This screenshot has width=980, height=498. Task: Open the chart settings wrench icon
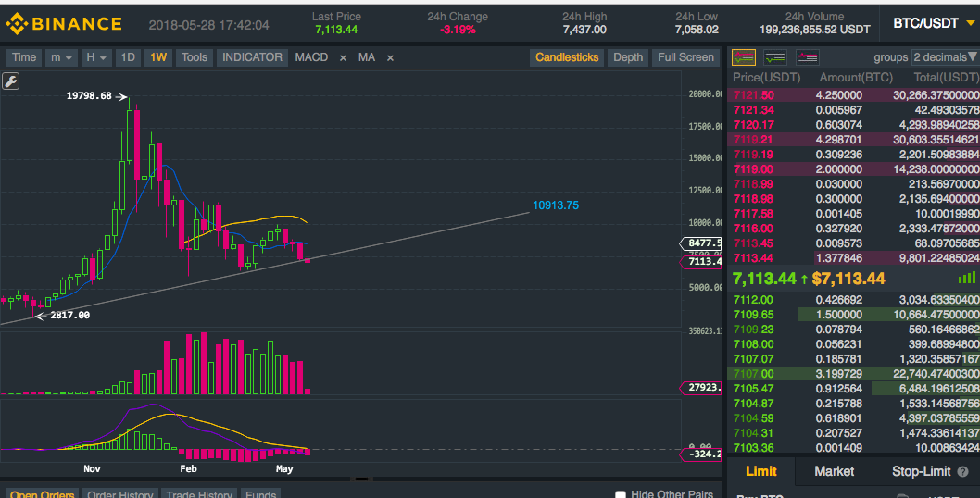click(x=10, y=81)
